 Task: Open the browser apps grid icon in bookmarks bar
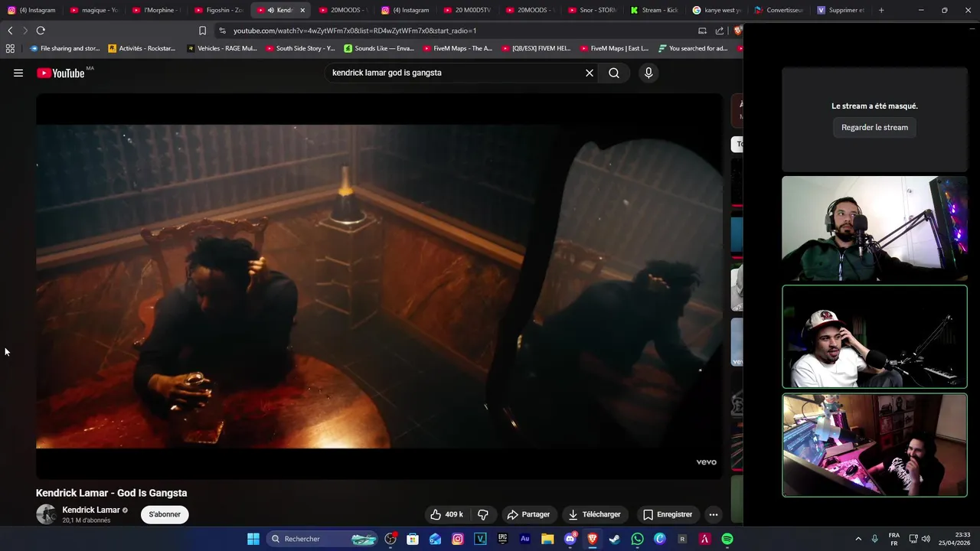coord(10,48)
